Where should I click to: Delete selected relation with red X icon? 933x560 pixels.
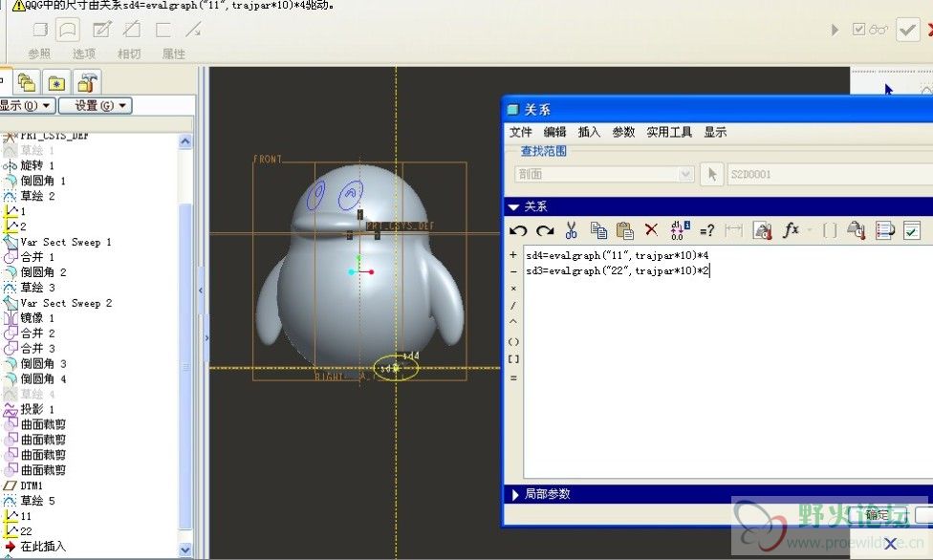coord(652,229)
